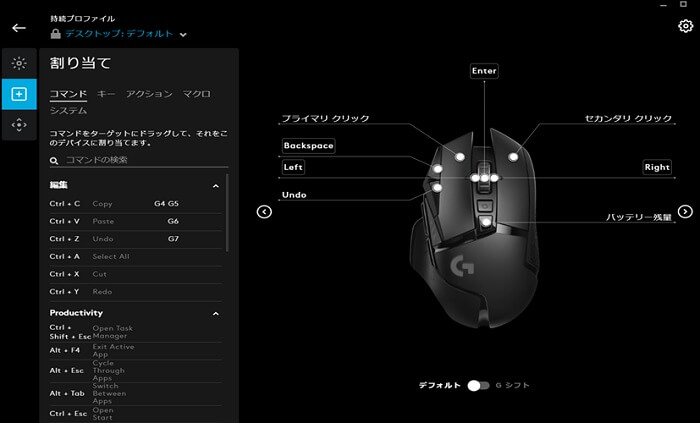Screen dimensions: 700x423
Task: Click the セカンダリ クリック label
Action: click(628, 119)
